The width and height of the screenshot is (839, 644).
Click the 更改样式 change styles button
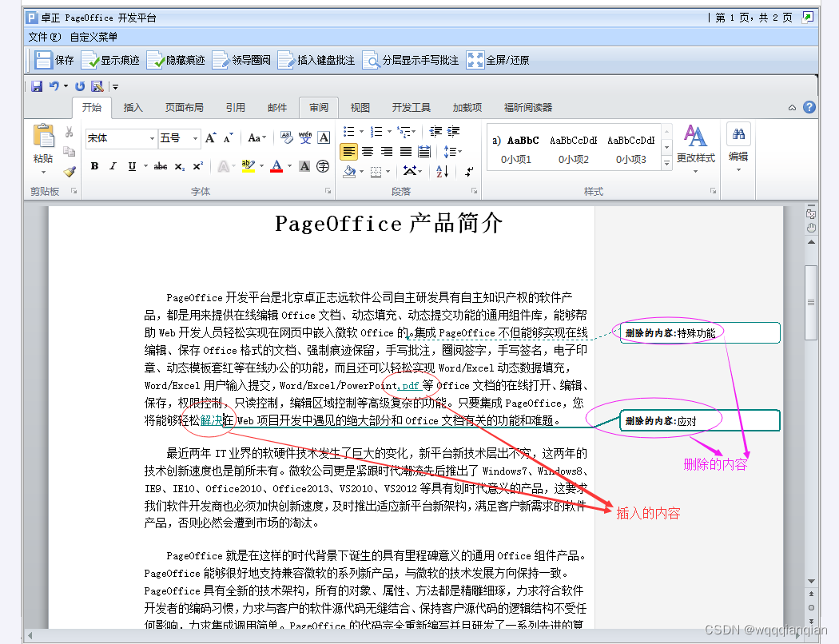(696, 149)
